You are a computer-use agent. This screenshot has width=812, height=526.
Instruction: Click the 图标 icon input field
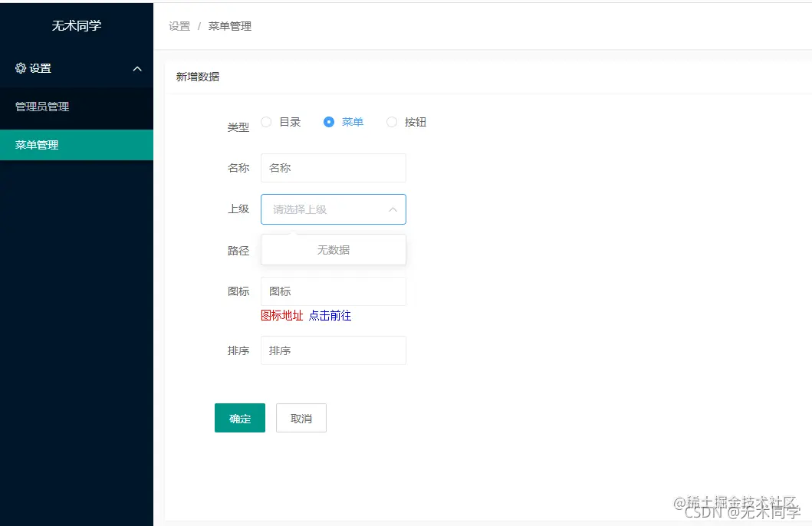tap(333, 291)
